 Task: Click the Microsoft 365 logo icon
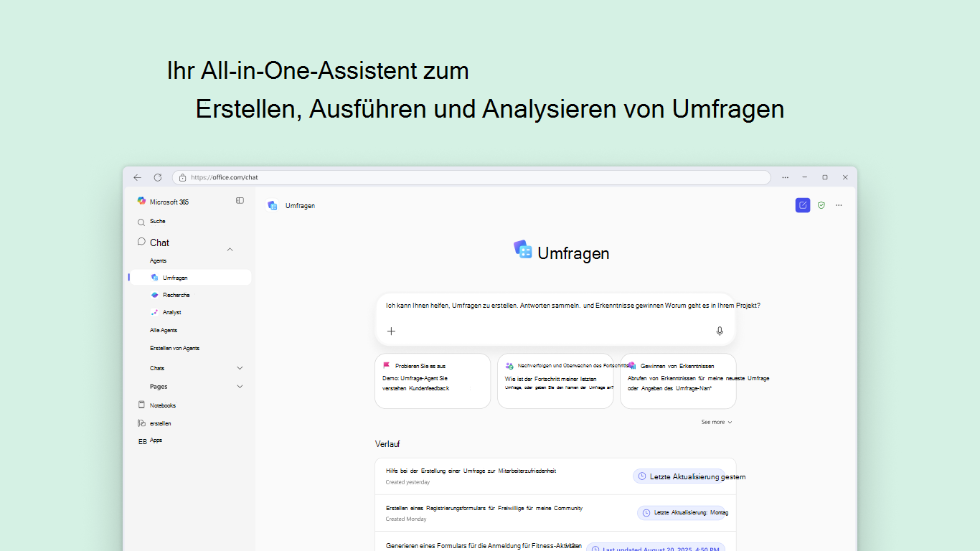click(142, 202)
